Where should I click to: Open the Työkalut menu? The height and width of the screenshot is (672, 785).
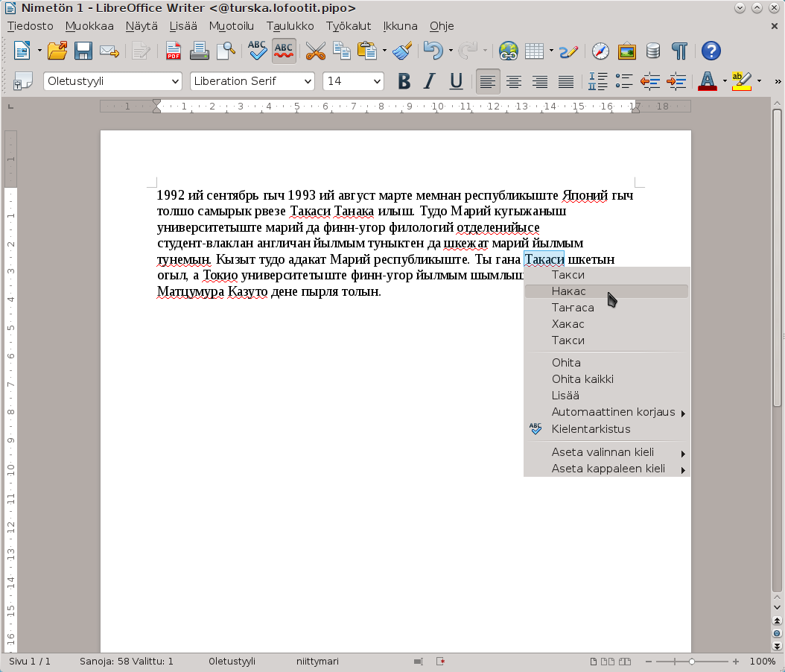click(349, 26)
